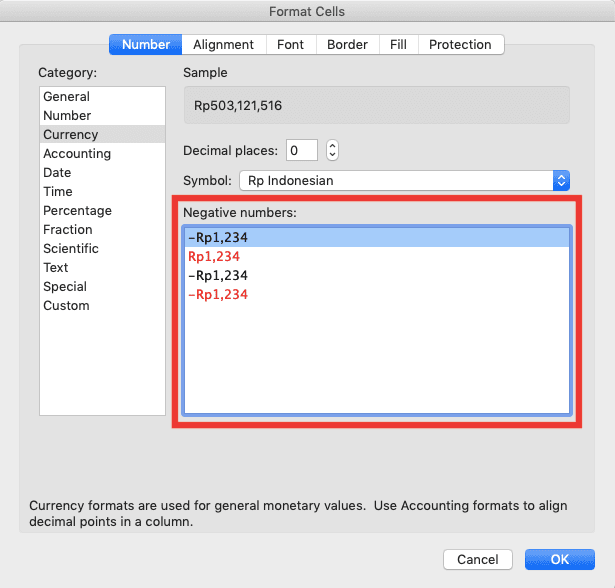
Task: Choose the Accounting category
Action: tap(102, 153)
